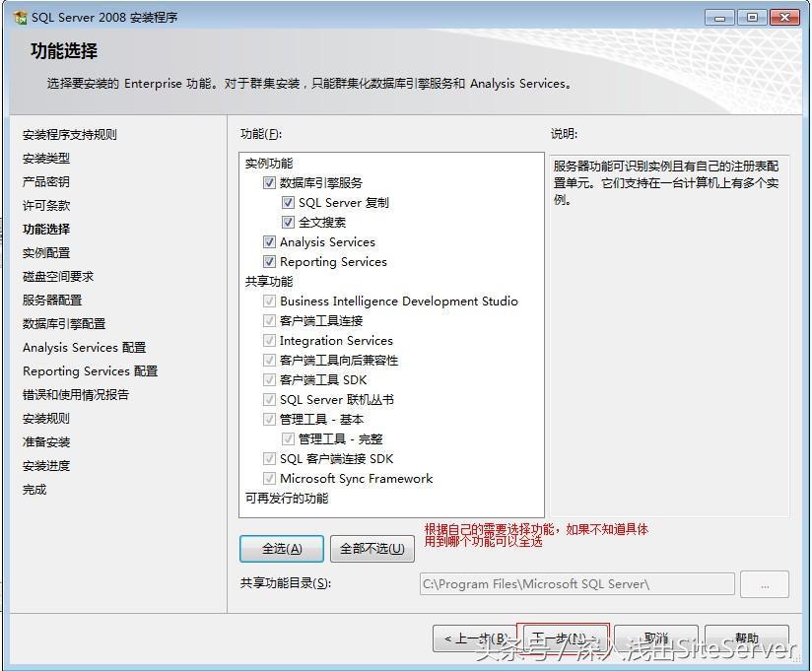Toggle 客户端工具 SDK checkbox
This screenshot has height=671, width=812.
269,379
